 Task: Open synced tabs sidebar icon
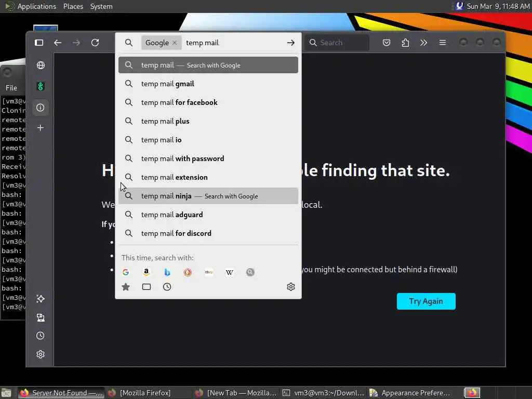pos(41,317)
